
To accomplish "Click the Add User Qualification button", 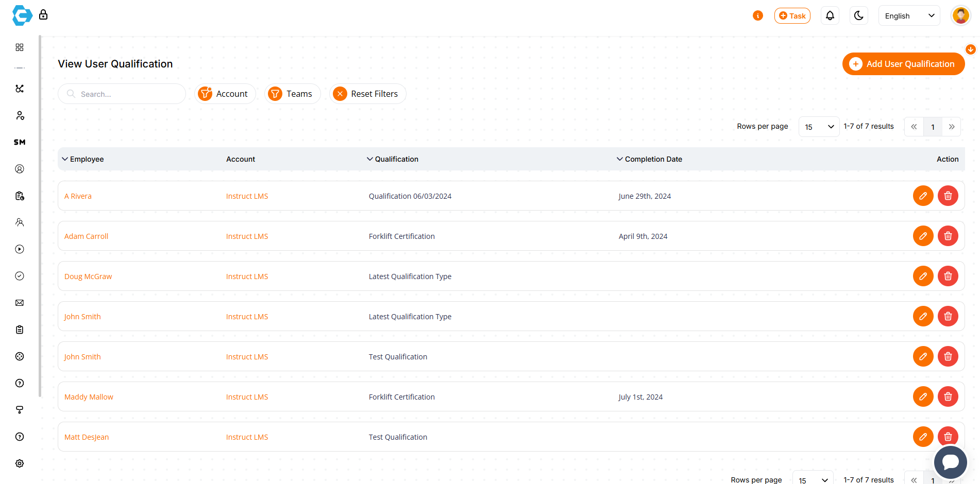I will (x=903, y=64).
